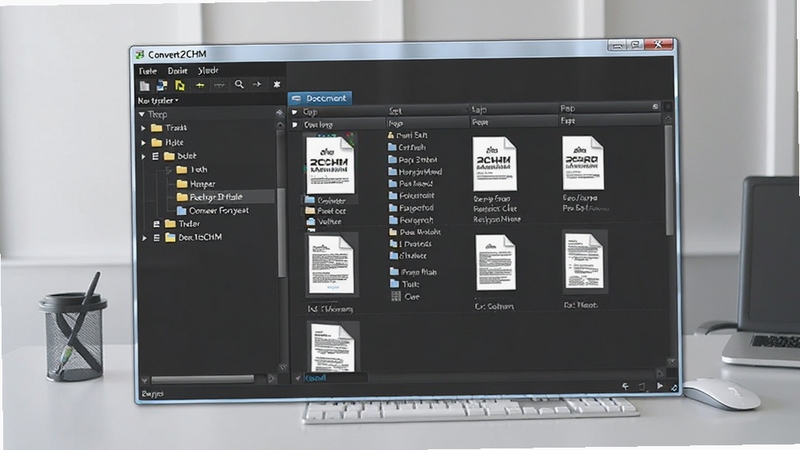Expand the second folder in the tree
This screenshot has width=800, height=450.
[143, 142]
